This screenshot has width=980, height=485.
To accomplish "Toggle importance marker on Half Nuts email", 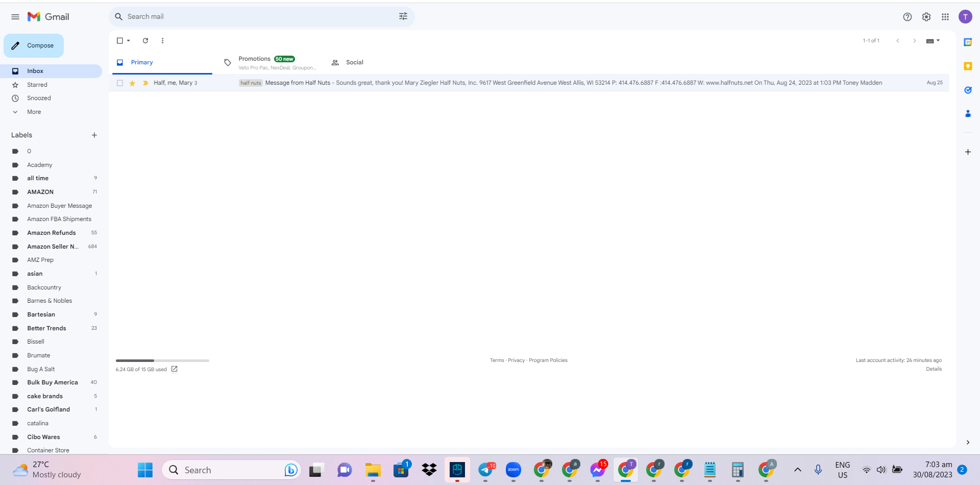I will (145, 83).
